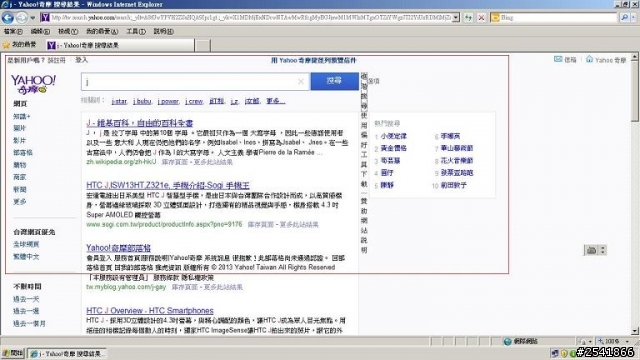Click the page scrollbar up arrow
This screenshot has height=360, width=640.
(635, 58)
